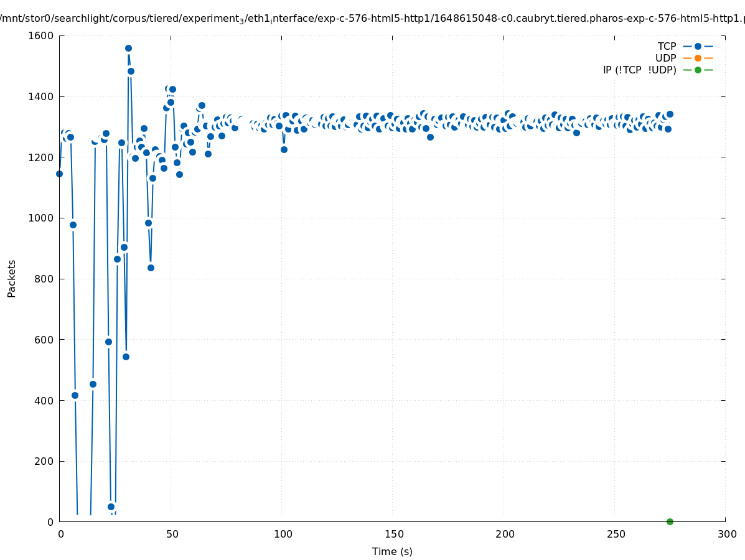Viewport: 745px width, 560px height.
Task: Click the blue TCP legend marker
Action: pyautogui.click(x=698, y=46)
